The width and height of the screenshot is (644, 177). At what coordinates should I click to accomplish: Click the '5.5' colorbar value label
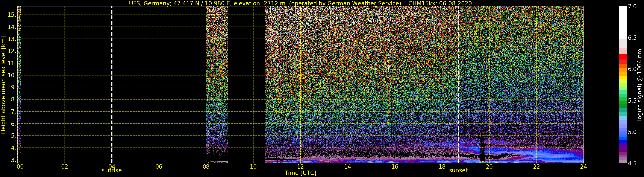(632, 101)
